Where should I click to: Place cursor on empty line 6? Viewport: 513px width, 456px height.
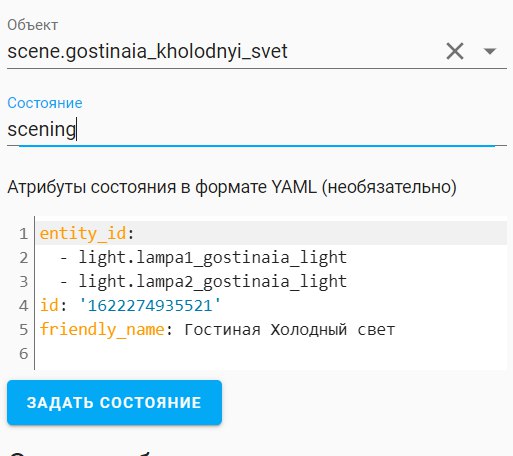(270, 354)
